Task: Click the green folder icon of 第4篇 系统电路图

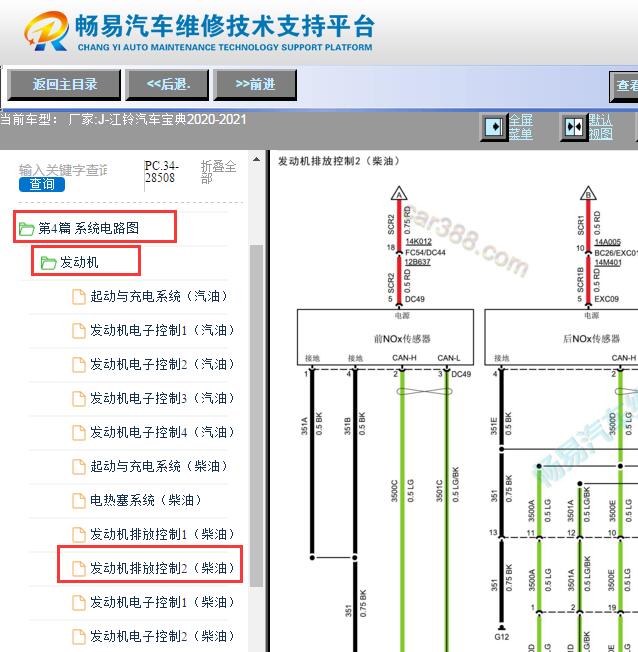Action: pos(27,229)
